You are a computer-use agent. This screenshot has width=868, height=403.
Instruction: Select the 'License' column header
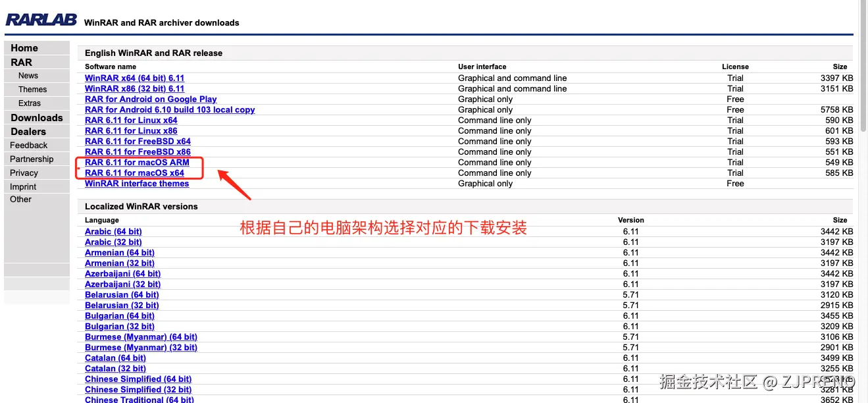[x=735, y=67]
